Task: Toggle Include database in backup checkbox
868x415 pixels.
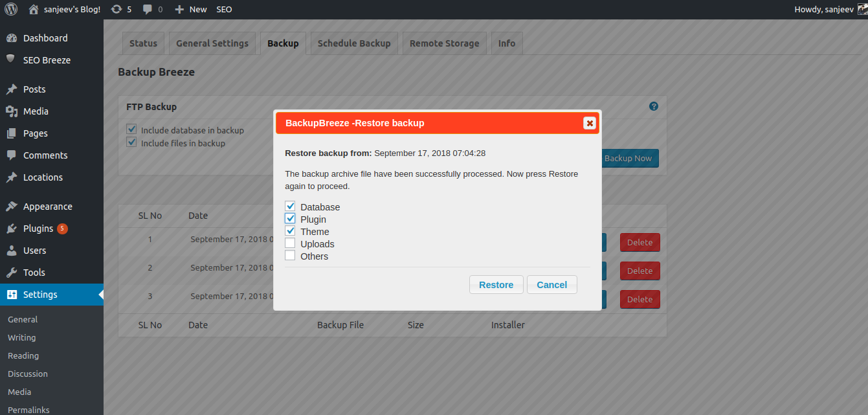Action: click(131, 129)
